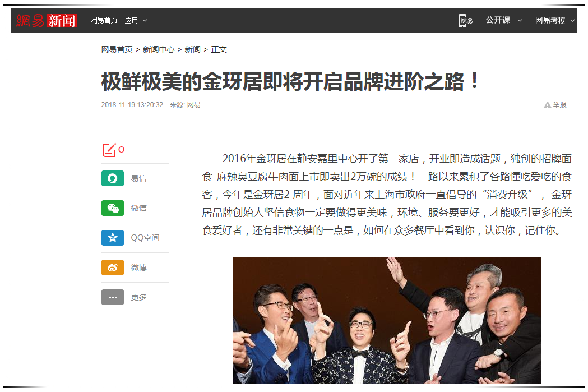Open the 公开课 navigation item

tap(498, 20)
